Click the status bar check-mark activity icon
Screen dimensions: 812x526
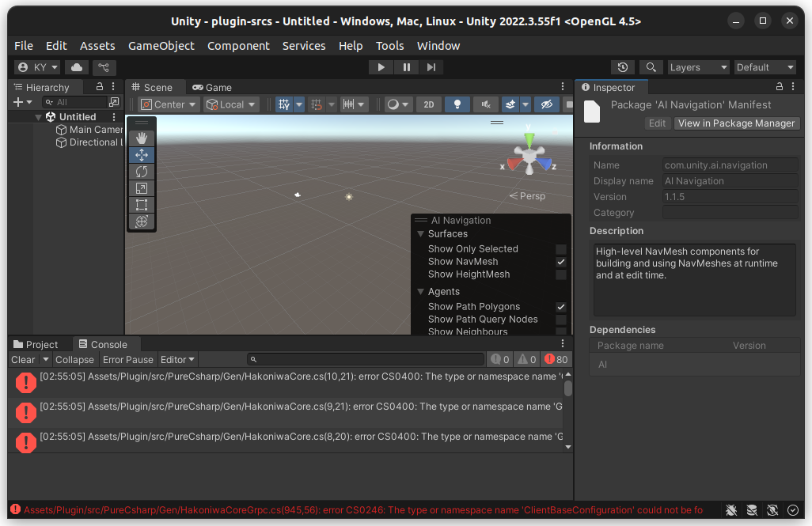click(793, 510)
